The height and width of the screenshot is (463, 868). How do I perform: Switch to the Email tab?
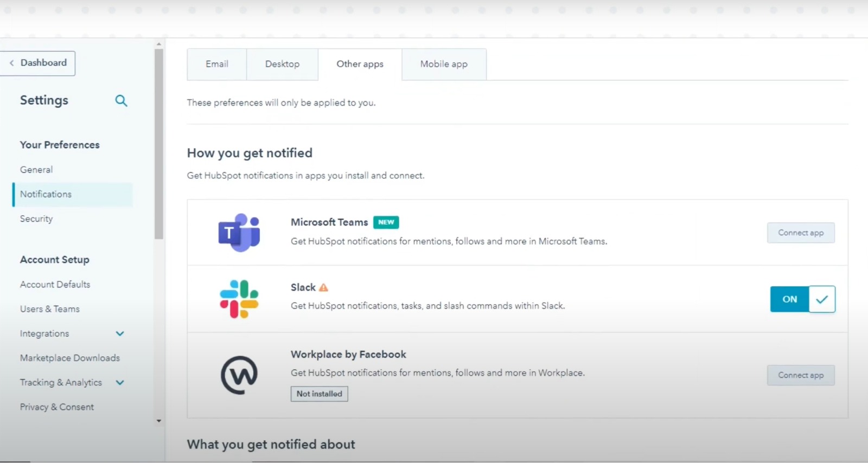click(x=217, y=64)
